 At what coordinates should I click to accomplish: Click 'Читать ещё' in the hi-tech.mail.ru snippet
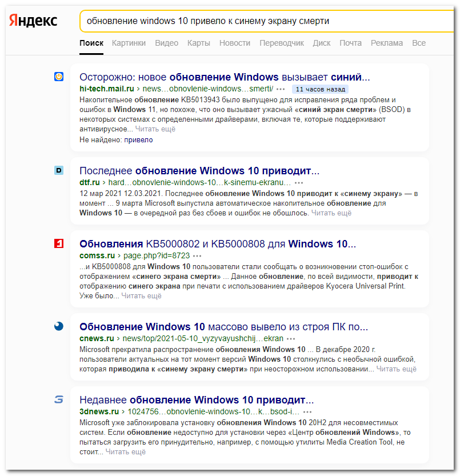pos(155,129)
